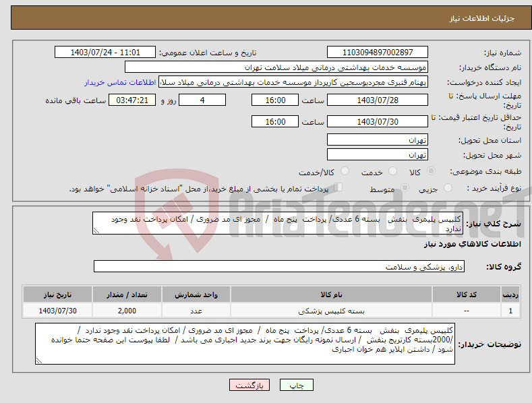Click the بسته کلیپس پزشکی item cell
Image resolution: width=532 pixels, height=403 pixels.
(331, 311)
